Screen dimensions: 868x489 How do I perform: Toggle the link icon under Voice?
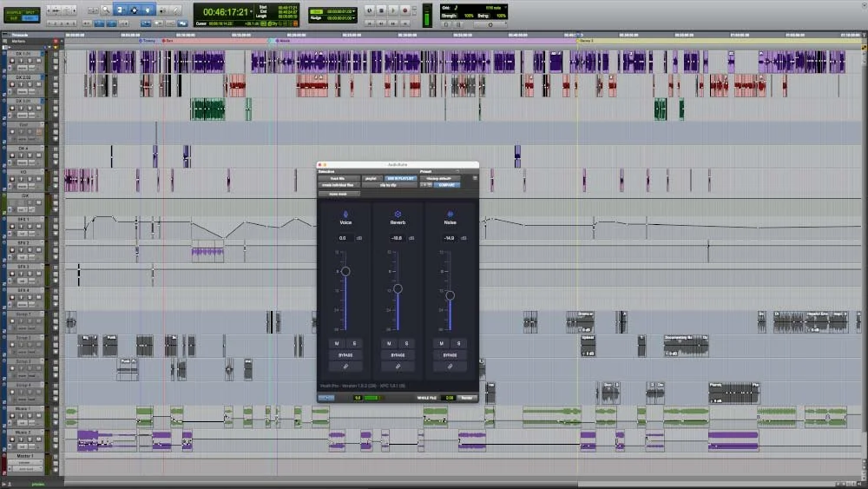pos(345,366)
